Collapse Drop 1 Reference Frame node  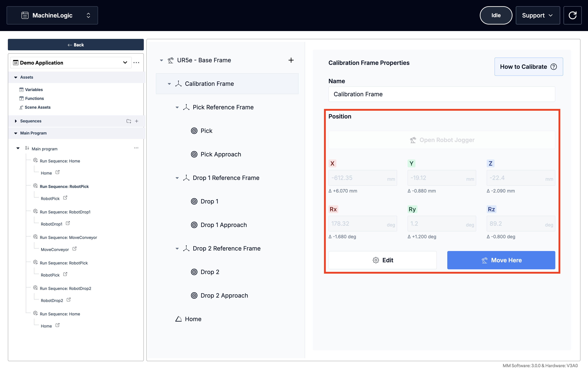(x=177, y=178)
